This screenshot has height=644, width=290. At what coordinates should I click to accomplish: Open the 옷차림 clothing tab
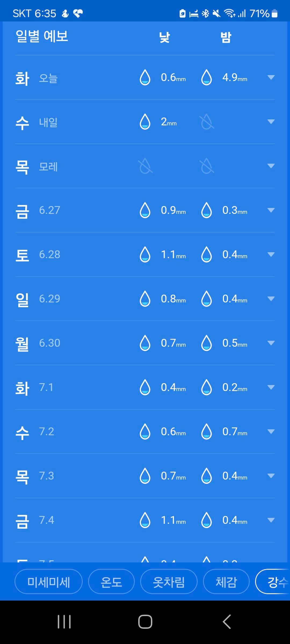coord(169,581)
